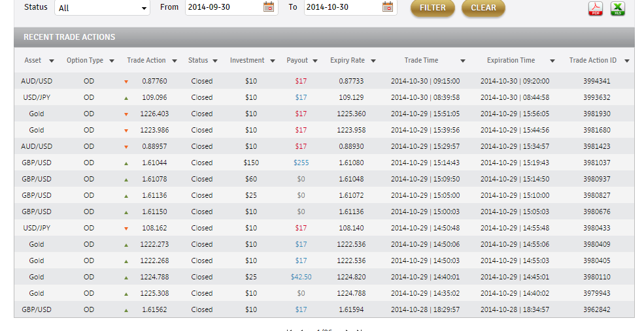Click expiry rate 108.140
Image resolution: width=644 pixels, height=331 pixels.
click(351, 228)
